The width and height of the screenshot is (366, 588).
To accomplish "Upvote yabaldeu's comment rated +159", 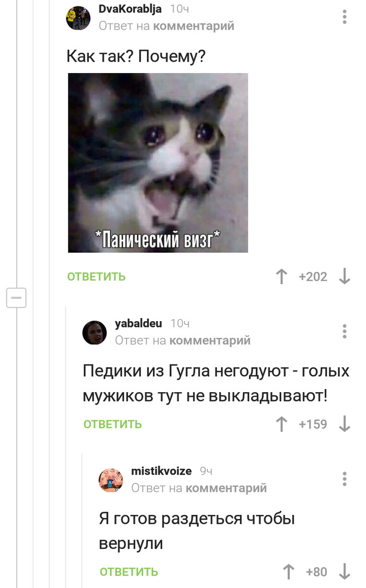I will (281, 424).
